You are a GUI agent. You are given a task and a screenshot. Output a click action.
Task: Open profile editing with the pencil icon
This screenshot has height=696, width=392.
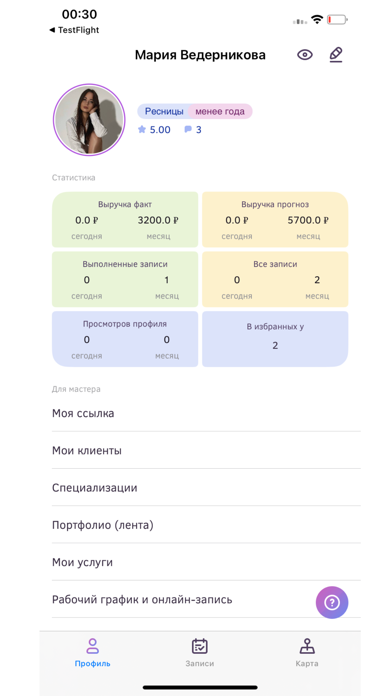pos(336,55)
